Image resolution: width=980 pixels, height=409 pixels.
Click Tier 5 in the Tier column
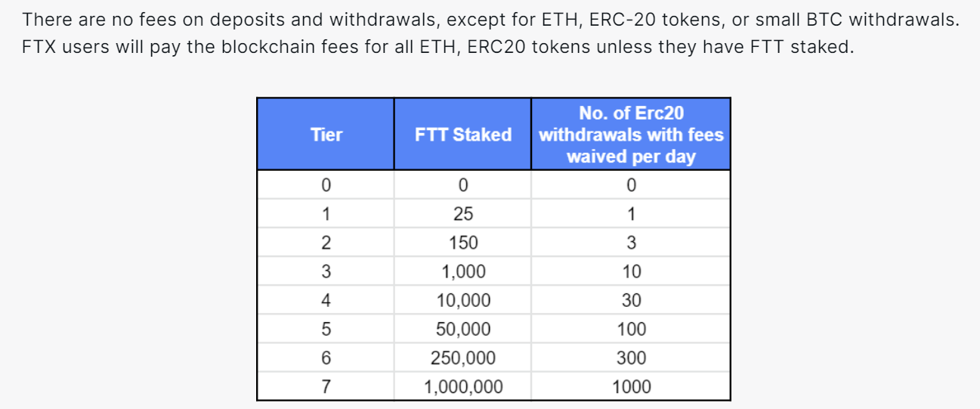(326, 329)
